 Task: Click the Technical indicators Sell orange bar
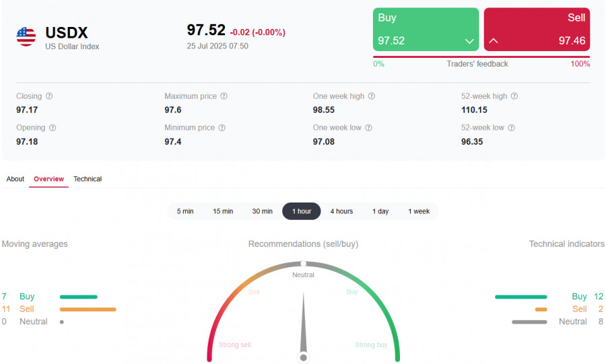click(541, 310)
